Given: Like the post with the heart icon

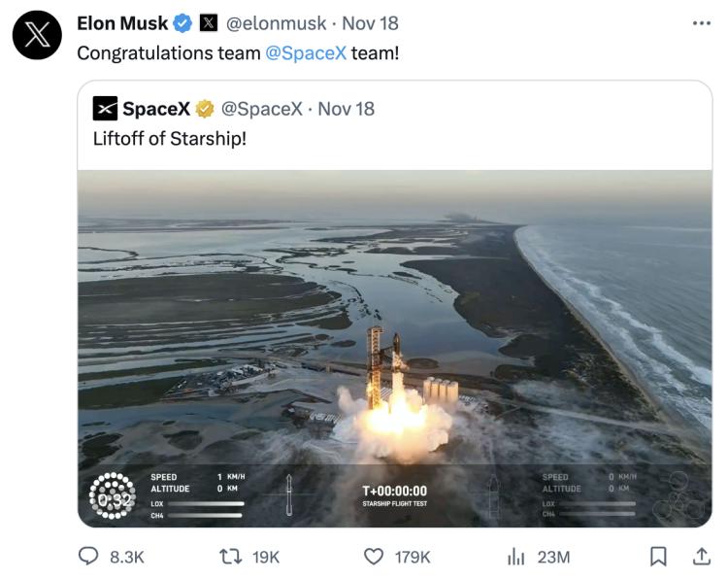Looking at the screenshot, I should 374,556.
